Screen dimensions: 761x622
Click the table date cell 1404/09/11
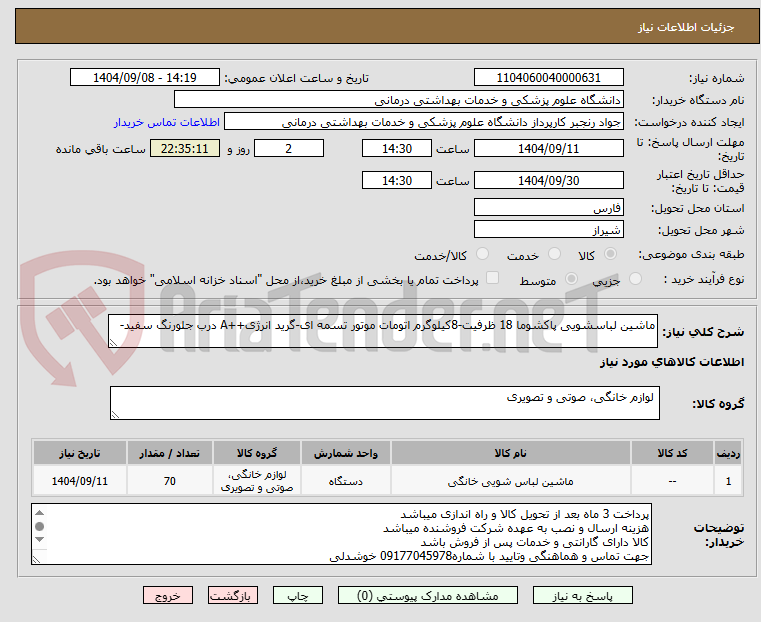point(80,481)
